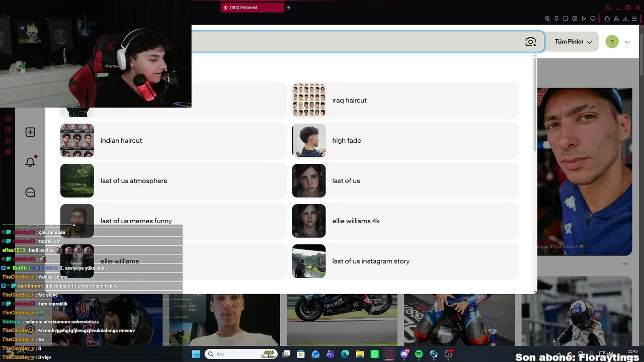This screenshot has height=362, width=644.
Task: Pick the 'last of us memes funny' suggestion
Action: point(173,221)
